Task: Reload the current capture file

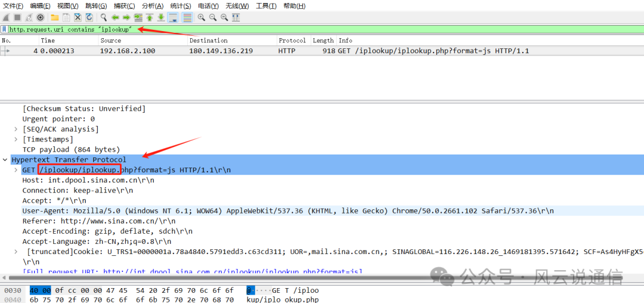Action: click(x=89, y=17)
